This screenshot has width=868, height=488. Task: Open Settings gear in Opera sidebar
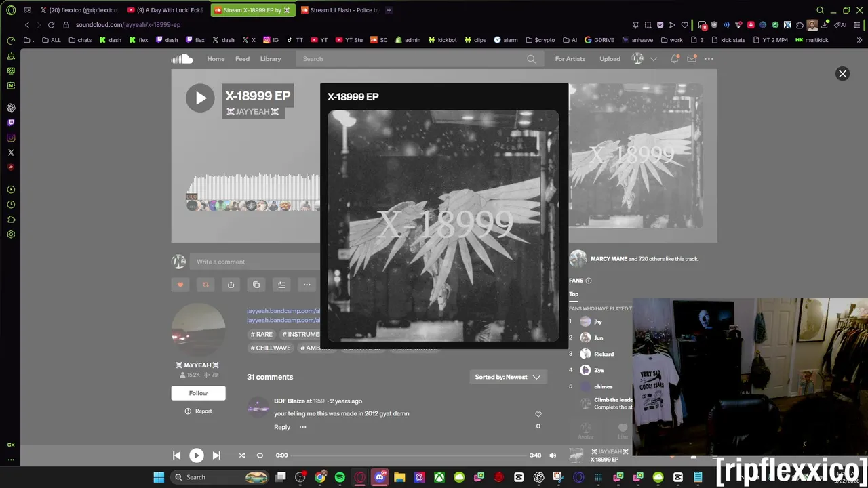pyautogui.click(x=11, y=235)
